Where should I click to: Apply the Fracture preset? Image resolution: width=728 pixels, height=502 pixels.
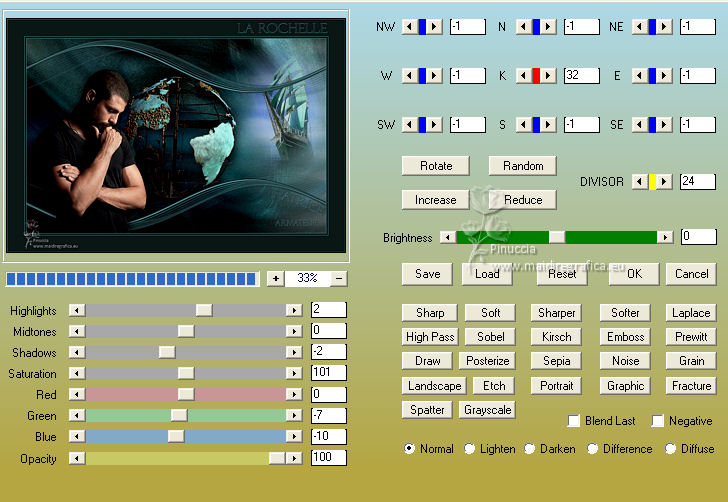tap(691, 385)
